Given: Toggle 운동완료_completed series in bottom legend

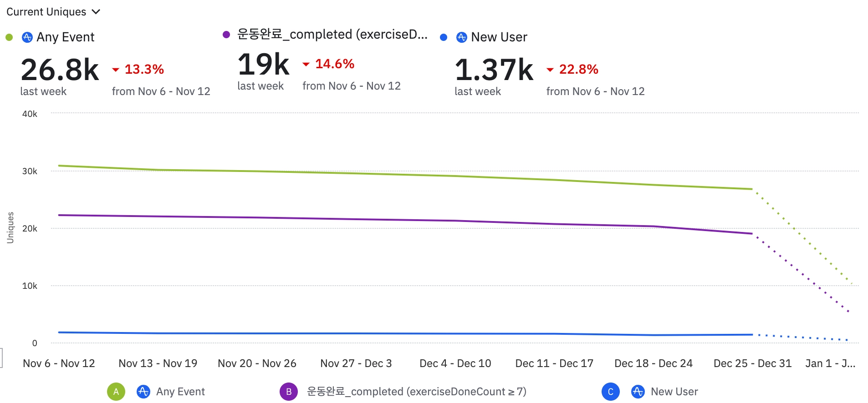Looking at the screenshot, I should [x=416, y=392].
